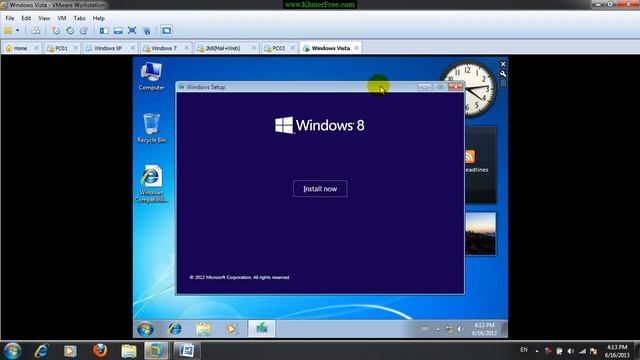Toggle the thumbnail bar view icon
The height and width of the screenshot is (360, 640).
(118, 31)
